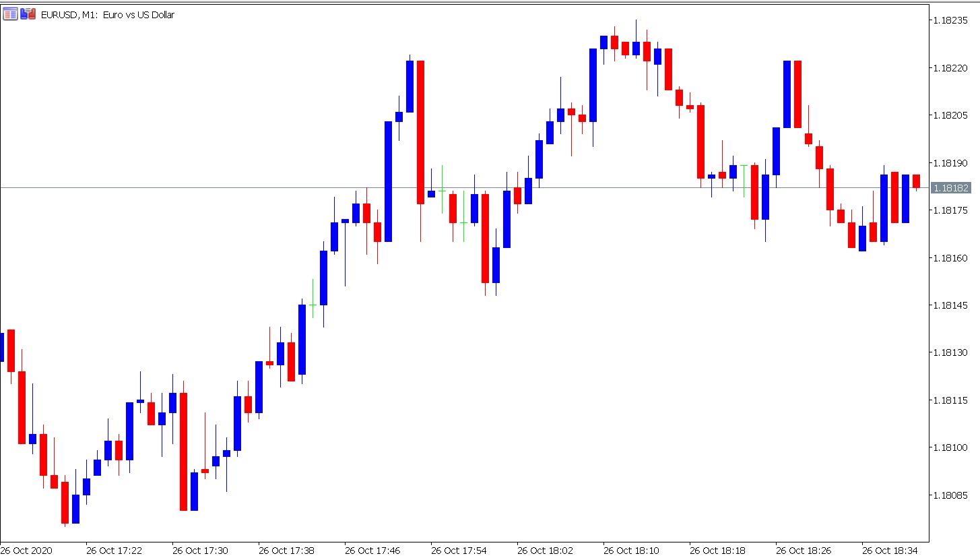Click the 26 Oct 18:34 time label

coord(890,551)
